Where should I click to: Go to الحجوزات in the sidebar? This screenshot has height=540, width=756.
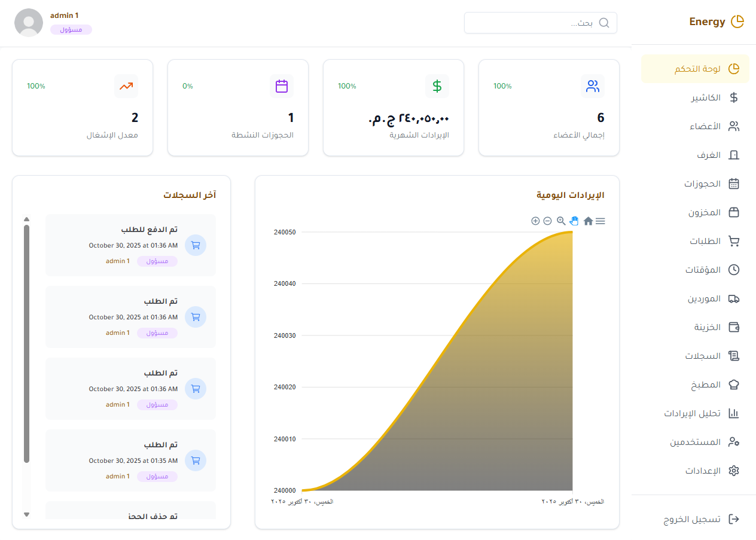tap(702, 184)
